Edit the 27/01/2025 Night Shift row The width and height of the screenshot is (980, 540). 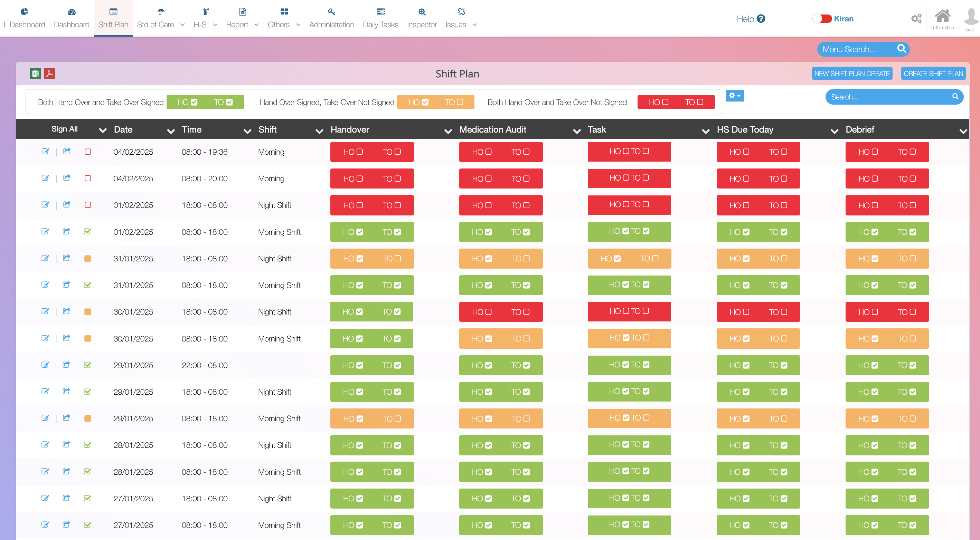[45, 498]
